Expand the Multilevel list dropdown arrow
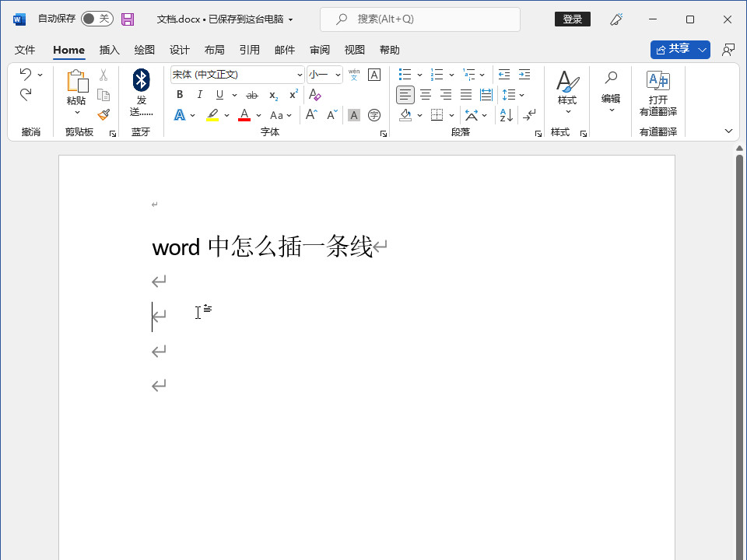The height and width of the screenshot is (560, 747). 482,75
